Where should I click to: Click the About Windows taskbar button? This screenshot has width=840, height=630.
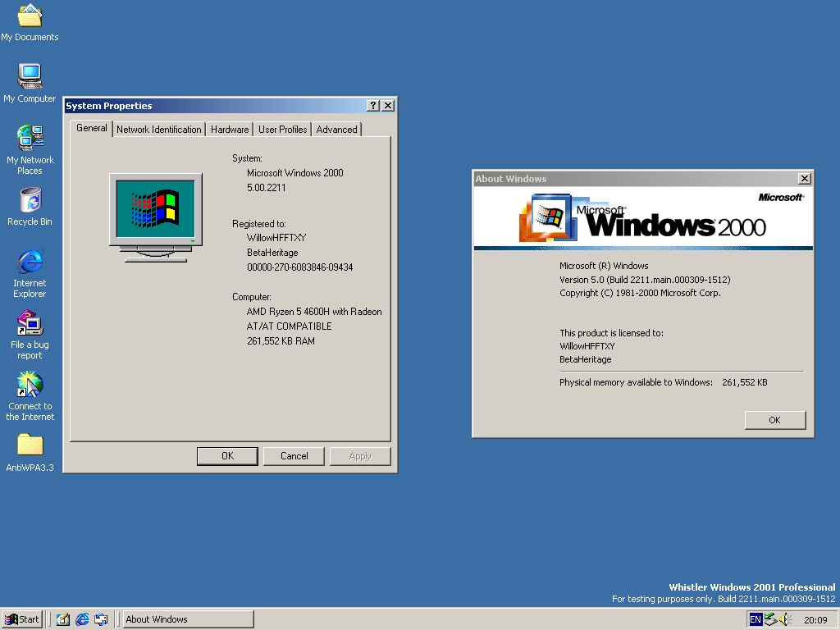point(188,619)
